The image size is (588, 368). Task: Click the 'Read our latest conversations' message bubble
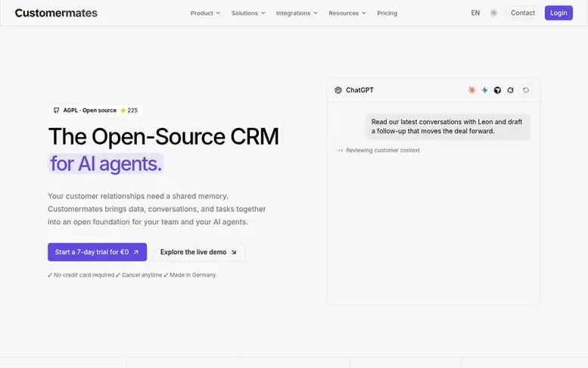pos(448,126)
